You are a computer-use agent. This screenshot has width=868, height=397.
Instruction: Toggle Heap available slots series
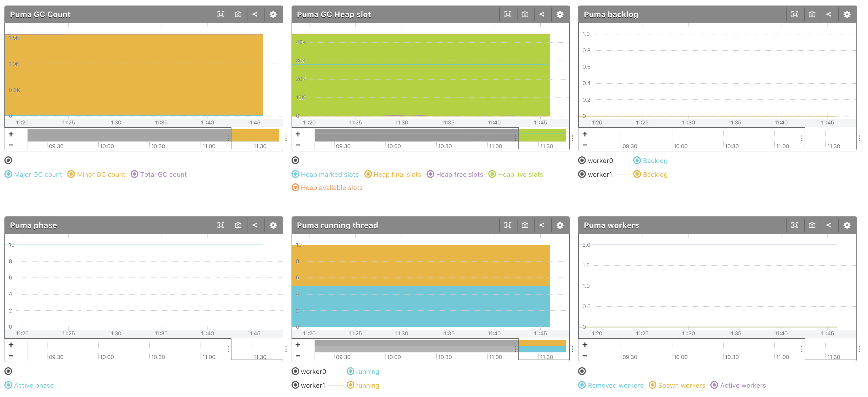click(331, 187)
